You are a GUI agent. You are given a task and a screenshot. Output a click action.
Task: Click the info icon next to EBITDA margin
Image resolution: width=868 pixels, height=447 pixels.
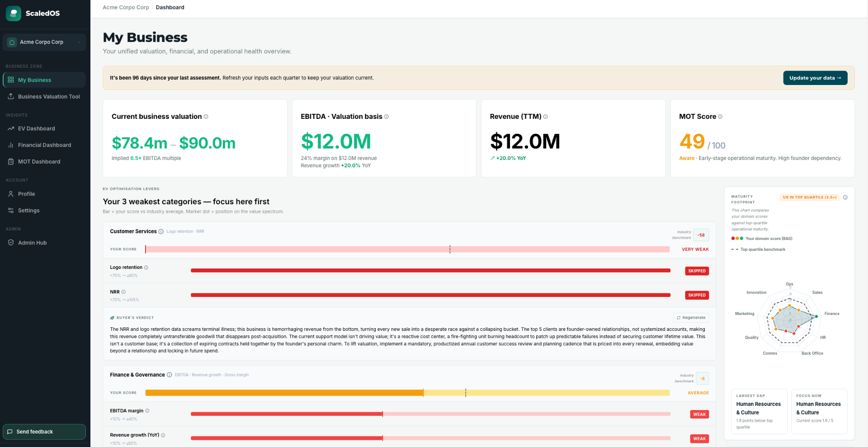point(147,411)
